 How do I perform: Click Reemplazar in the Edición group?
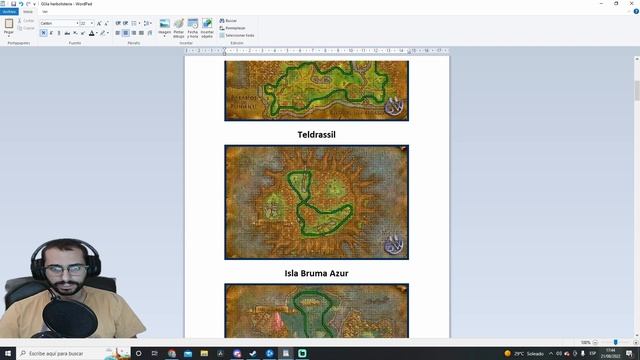click(x=232, y=28)
